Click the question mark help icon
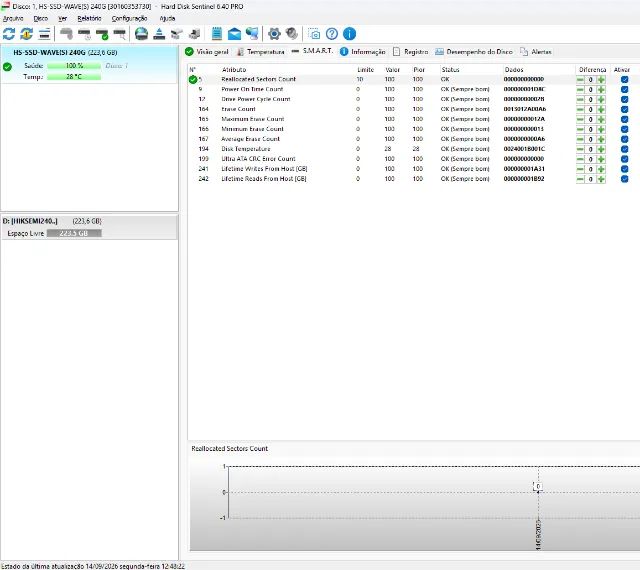Screen dimensions: 640x570 [x=332, y=34]
